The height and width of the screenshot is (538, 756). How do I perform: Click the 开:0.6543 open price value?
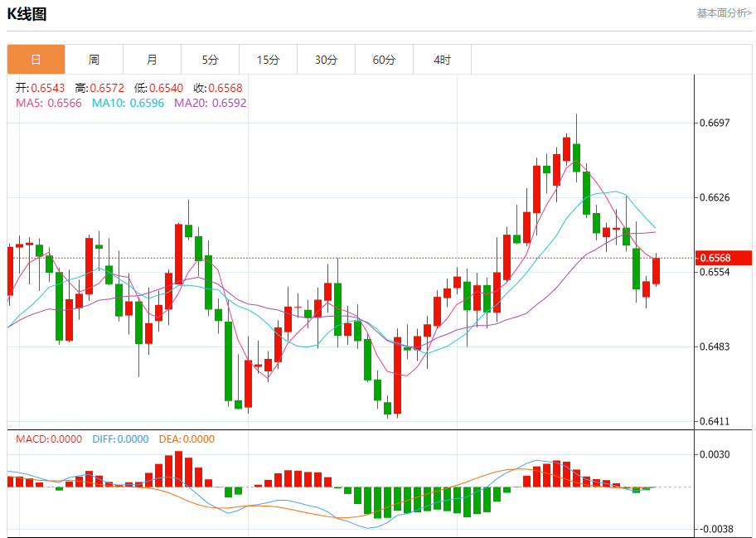point(40,88)
